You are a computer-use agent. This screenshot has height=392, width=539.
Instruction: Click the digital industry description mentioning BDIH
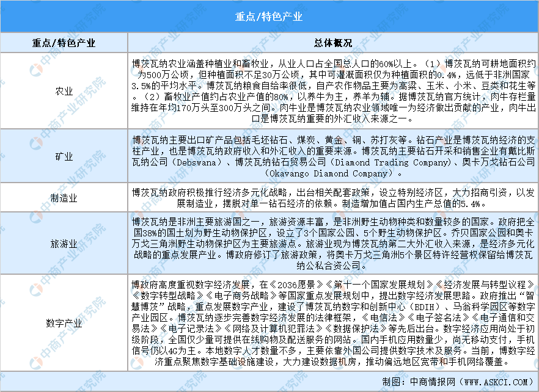click(333, 323)
